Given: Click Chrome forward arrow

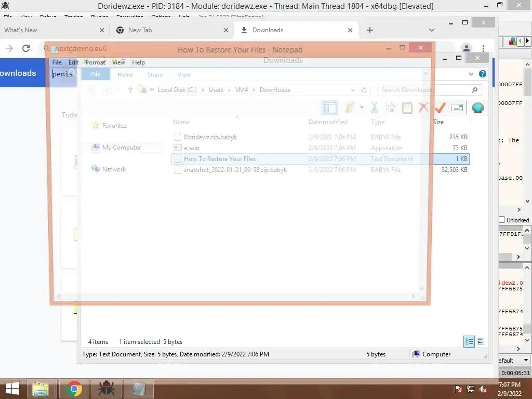Looking at the screenshot, I should pyautogui.click(x=9, y=48).
